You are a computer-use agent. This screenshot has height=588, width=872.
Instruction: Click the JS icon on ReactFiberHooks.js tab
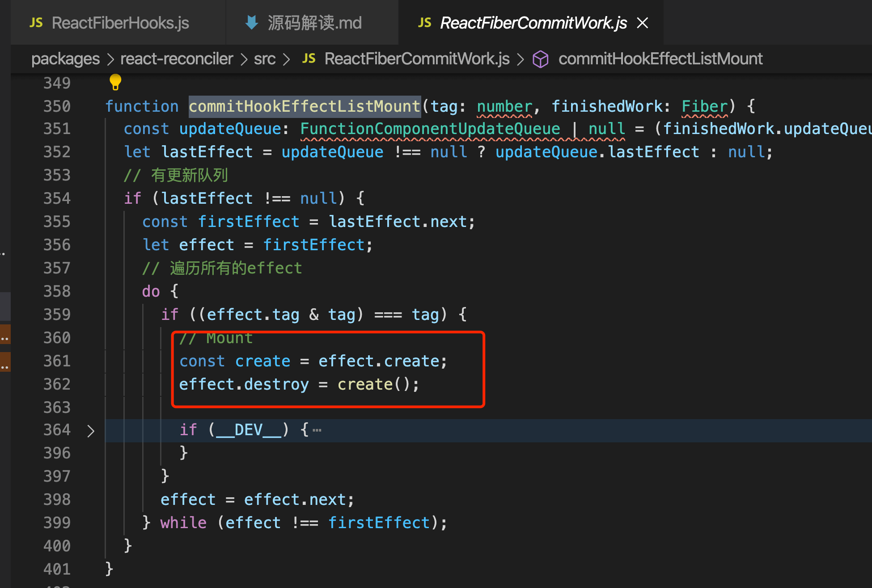point(36,23)
